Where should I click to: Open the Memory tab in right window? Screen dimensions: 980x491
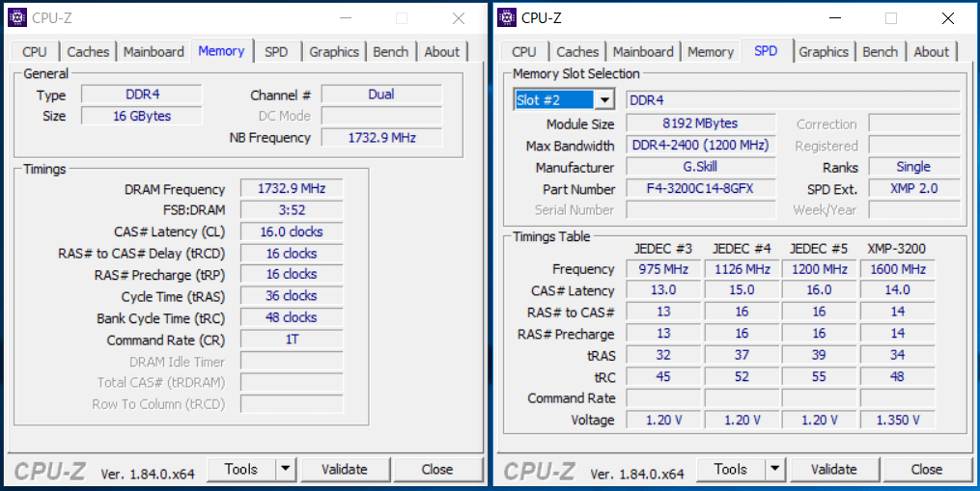[711, 52]
